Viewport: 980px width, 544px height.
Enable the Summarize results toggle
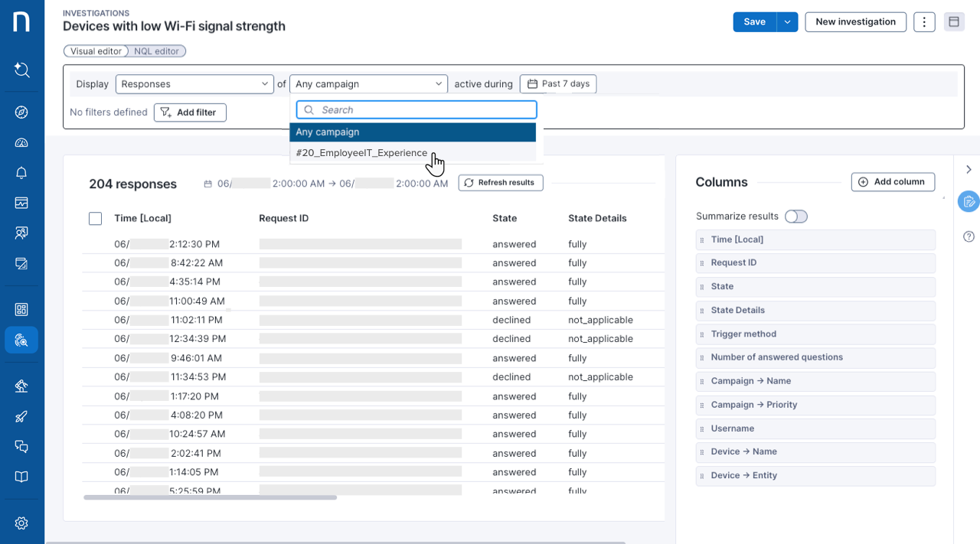[x=796, y=217]
